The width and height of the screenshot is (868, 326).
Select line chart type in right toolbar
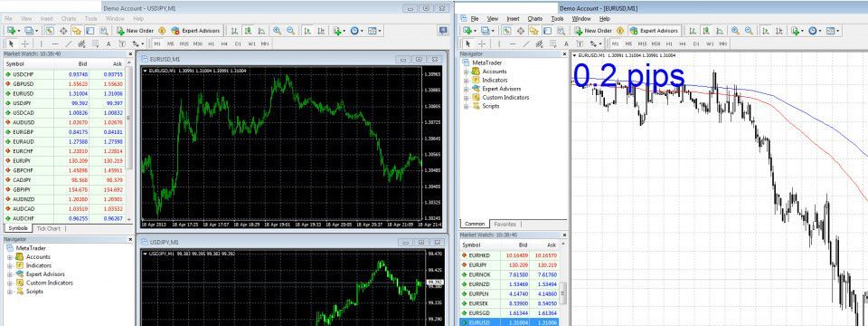720,31
